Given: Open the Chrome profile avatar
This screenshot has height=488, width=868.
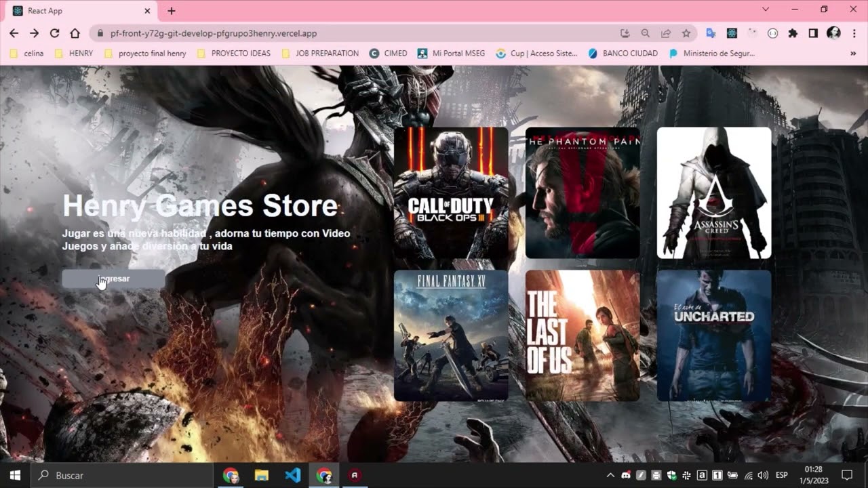Looking at the screenshot, I should (833, 33).
